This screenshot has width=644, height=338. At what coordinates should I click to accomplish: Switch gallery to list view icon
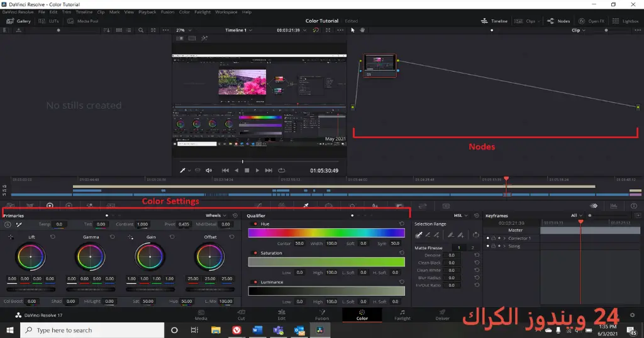[128, 30]
